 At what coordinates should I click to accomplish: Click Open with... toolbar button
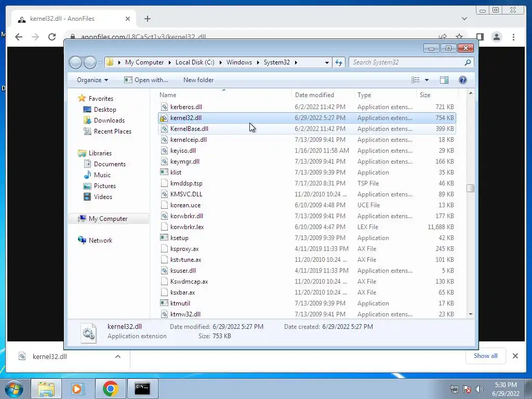[146, 80]
